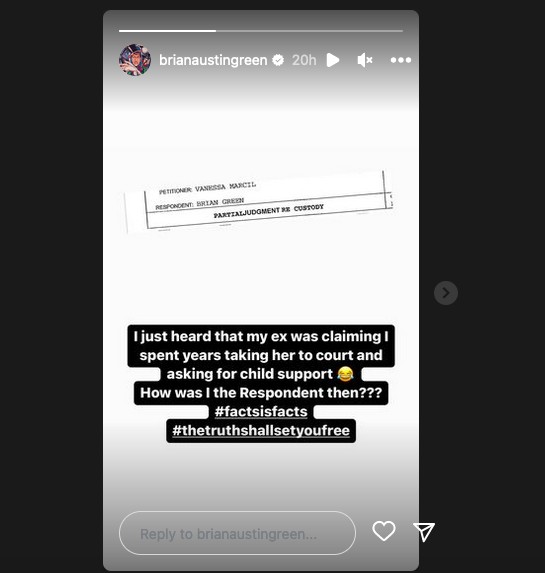Unmute the story audio speaker icon
Image resolution: width=545 pixels, height=573 pixels.
coord(364,60)
